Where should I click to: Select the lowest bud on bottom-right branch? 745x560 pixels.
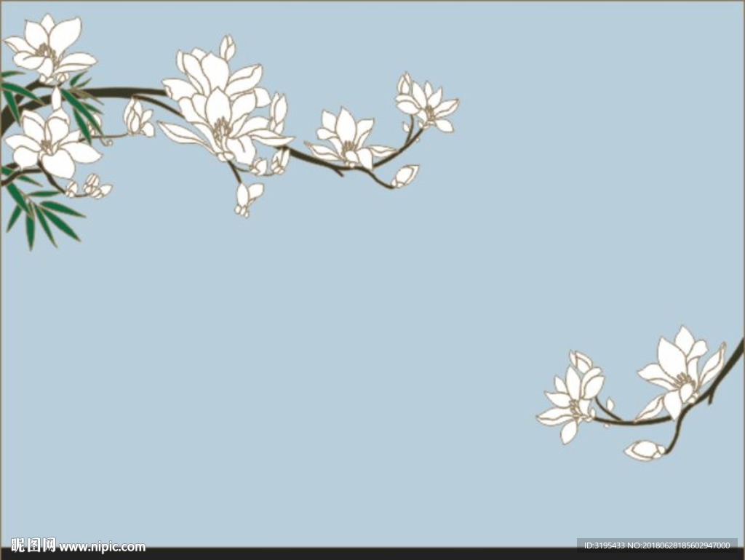coord(644,451)
